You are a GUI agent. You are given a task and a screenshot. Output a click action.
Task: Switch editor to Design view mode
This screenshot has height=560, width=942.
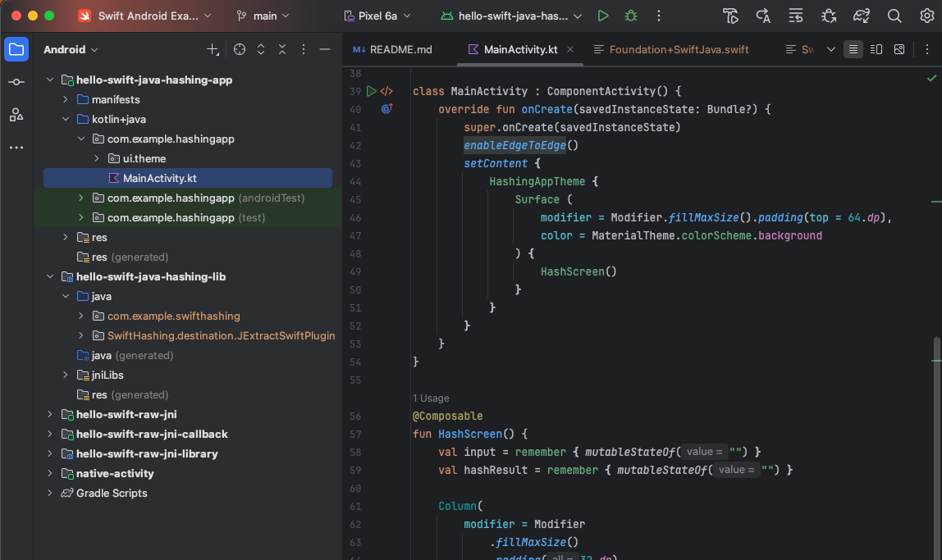(x=899, y=50)
